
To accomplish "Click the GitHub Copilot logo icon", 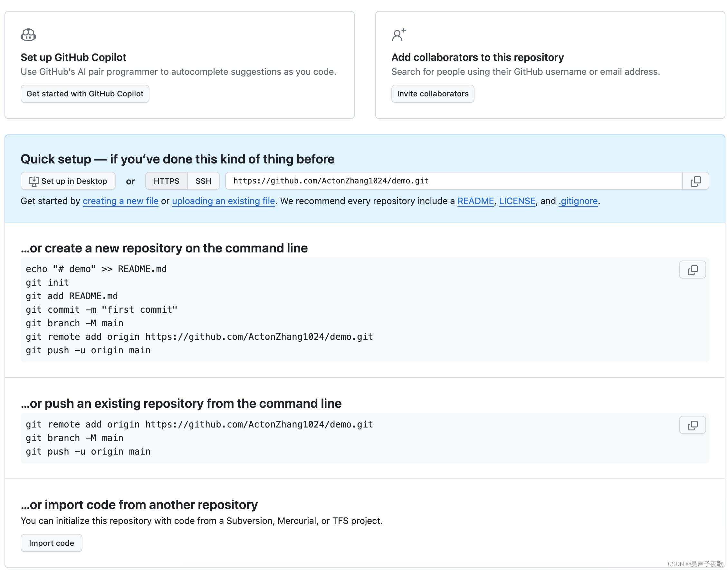I will (x=28, y=35).
